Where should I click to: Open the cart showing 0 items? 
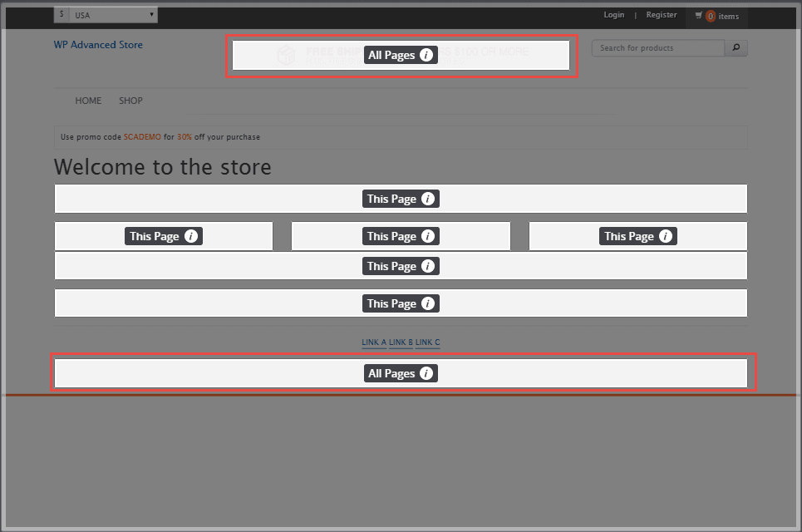[717, 17]
